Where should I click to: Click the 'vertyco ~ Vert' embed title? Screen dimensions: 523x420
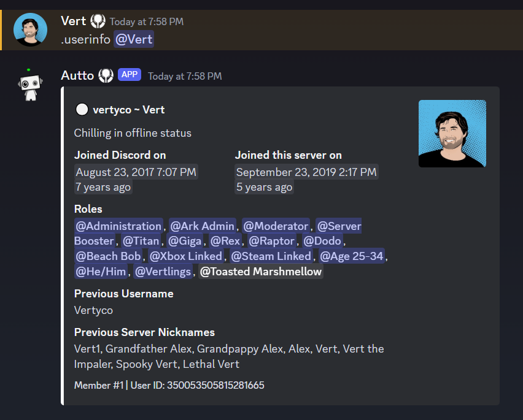pos(129,110)
